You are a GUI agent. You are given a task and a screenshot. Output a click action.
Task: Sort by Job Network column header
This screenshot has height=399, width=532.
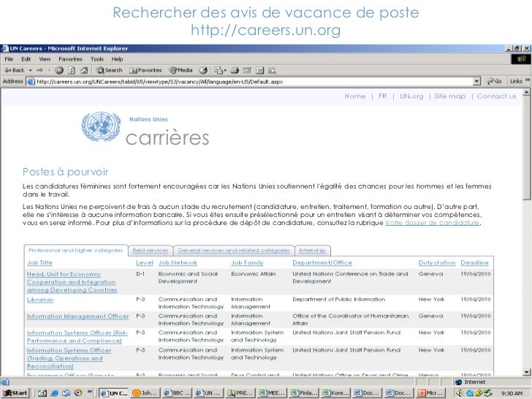[178, 262]
